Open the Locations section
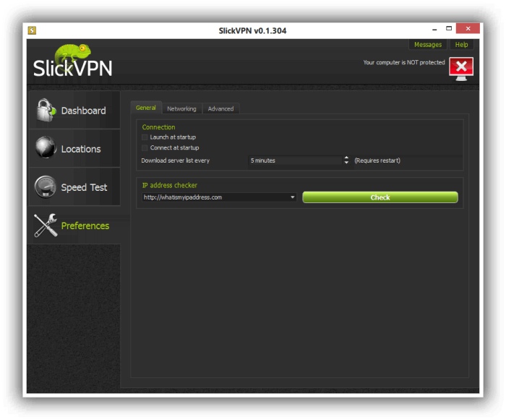506x420 pixels. pos(74,148)
